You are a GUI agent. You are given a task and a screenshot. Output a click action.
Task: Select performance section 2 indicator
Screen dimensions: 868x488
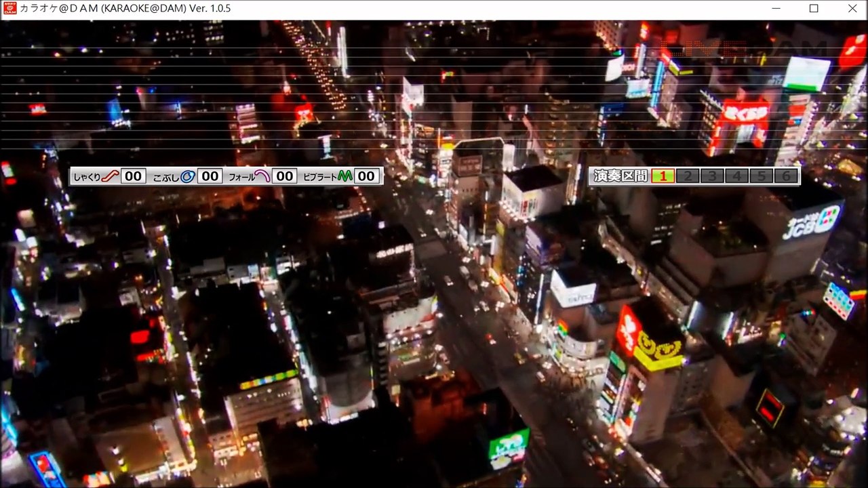[687, 176]
